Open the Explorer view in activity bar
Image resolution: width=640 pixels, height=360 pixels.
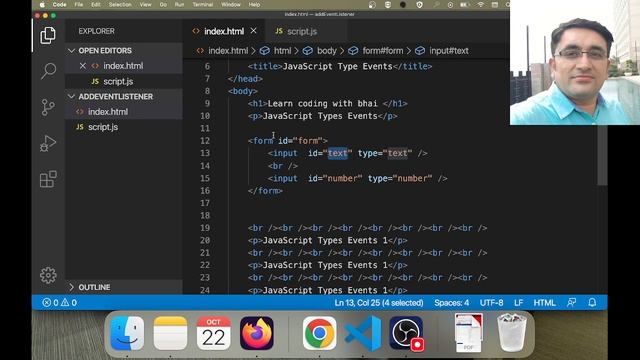click(48, 36)
